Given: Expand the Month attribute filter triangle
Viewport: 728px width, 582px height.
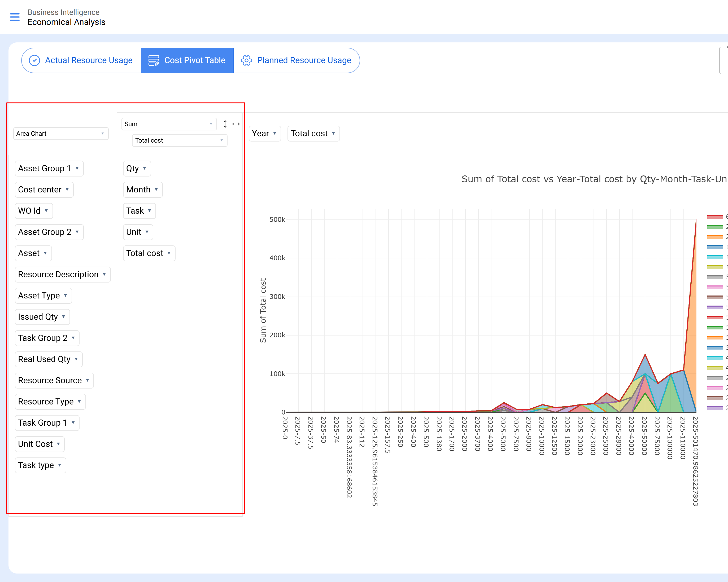Looking at the screenshot, I should coord(156,189).
